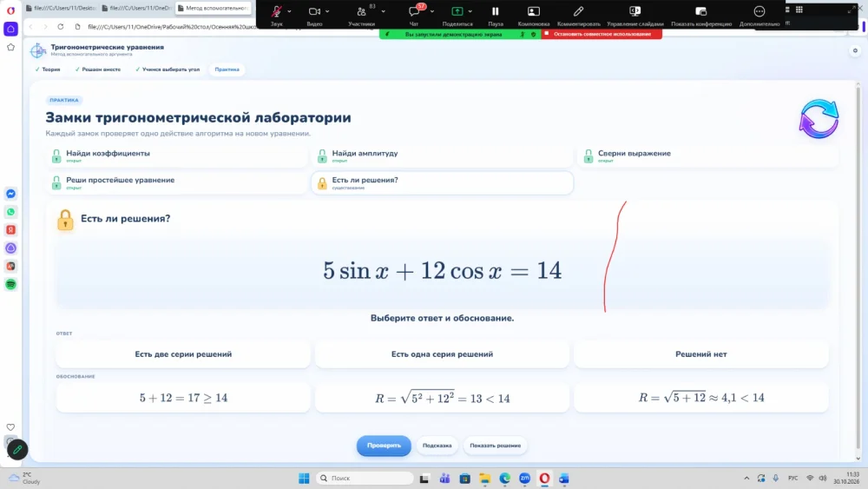Screen dimensions: 868x489
Task: Select justification 5 + 12 = 17 ≥ 14
Action: 183,398
